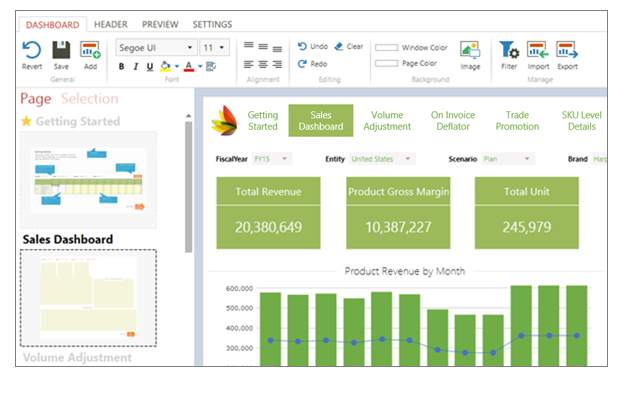
Task: Align text right in the bottom alignment row
Action: [x=277, y=64]
